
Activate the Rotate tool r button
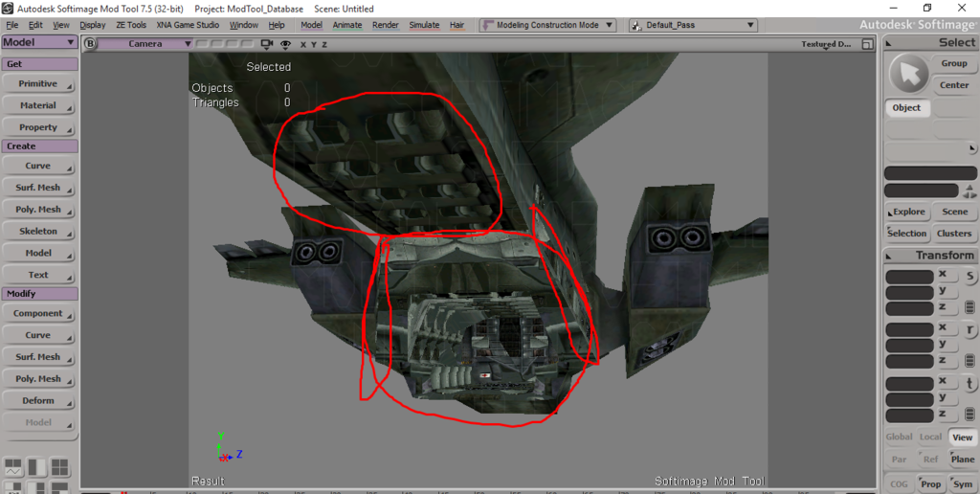point(970,329)
